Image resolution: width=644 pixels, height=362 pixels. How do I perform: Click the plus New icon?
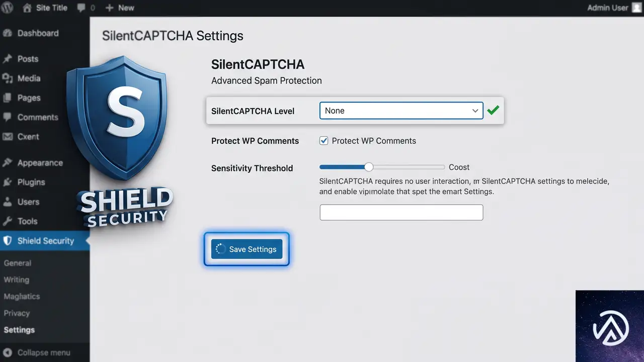point(109,8)
